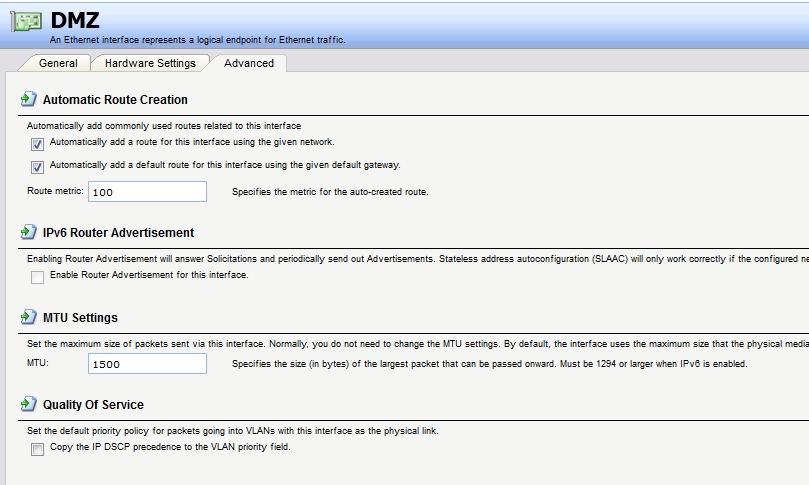This screenshot has width=809, height=485.
Task: Click the Route metric label
Action: point(55,191)
